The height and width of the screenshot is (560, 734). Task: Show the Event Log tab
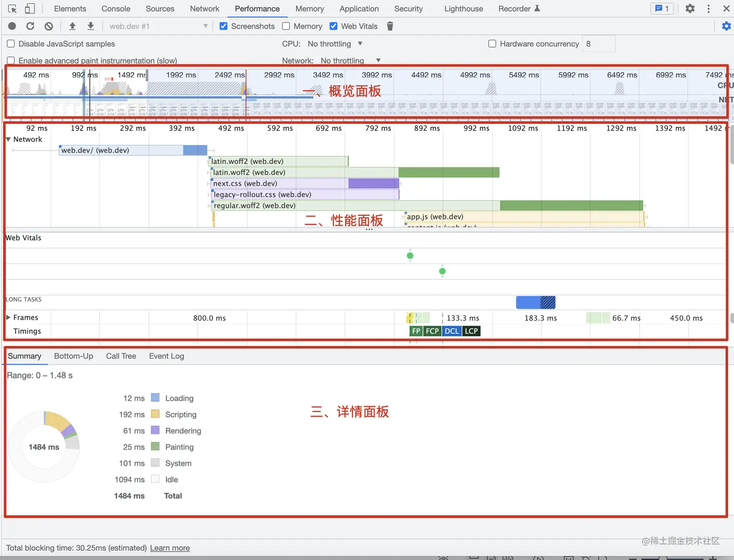(167, 356)
